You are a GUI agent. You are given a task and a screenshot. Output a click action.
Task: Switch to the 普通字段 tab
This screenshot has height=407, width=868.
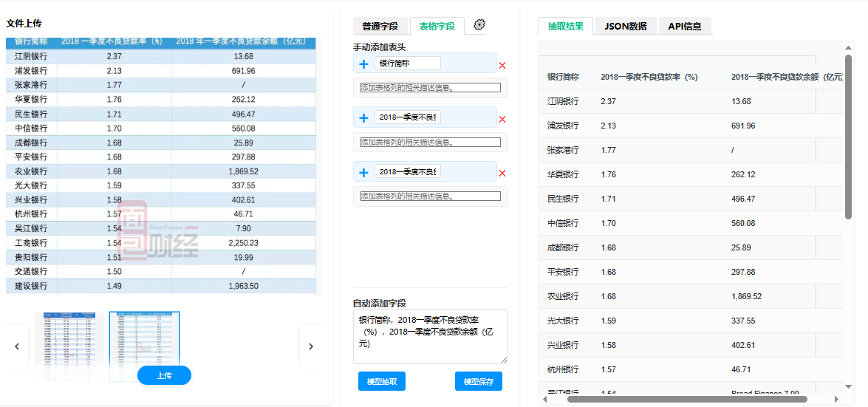380,26
